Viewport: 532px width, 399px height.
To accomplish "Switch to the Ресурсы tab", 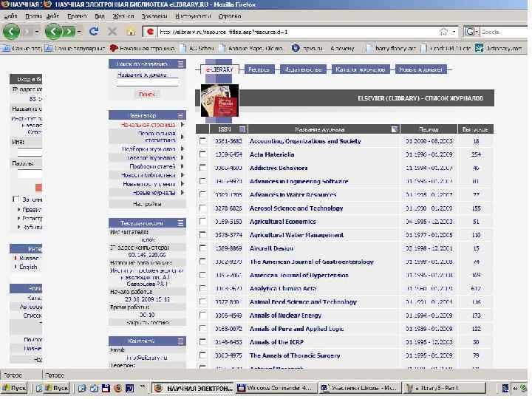I will click(259, 69).
